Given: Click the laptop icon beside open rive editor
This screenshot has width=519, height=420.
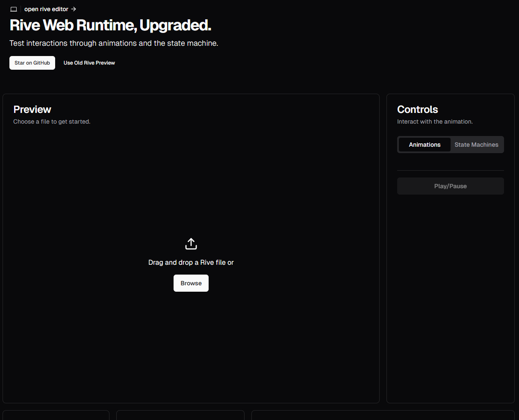Looking at the screenshot, I should [14, 9].
